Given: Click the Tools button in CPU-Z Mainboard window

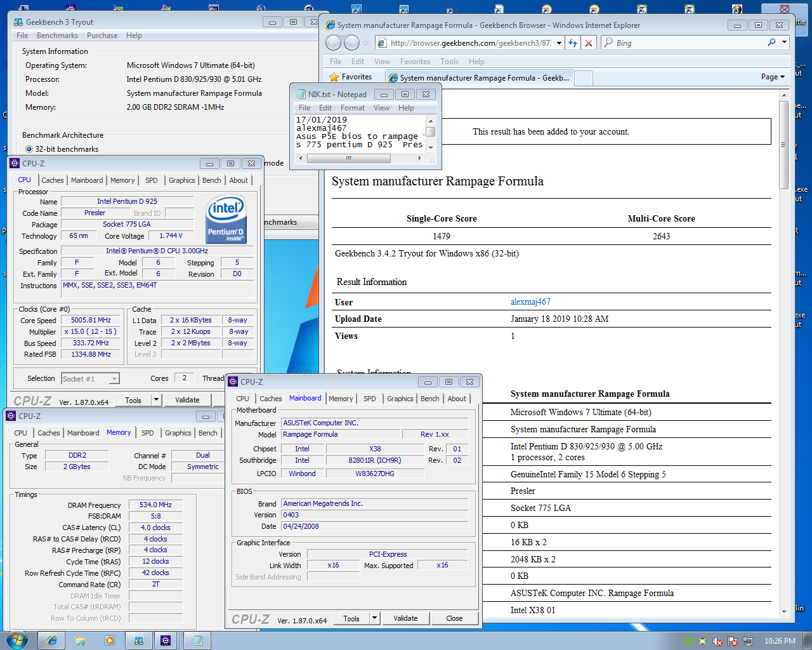Looking at the screenshot, I should (x=351, y=618).
